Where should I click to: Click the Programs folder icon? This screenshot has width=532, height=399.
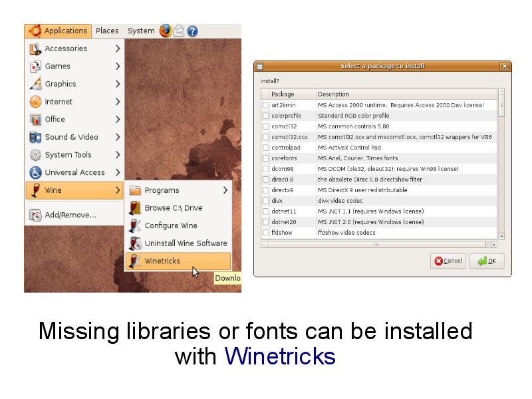coord(135,190)
